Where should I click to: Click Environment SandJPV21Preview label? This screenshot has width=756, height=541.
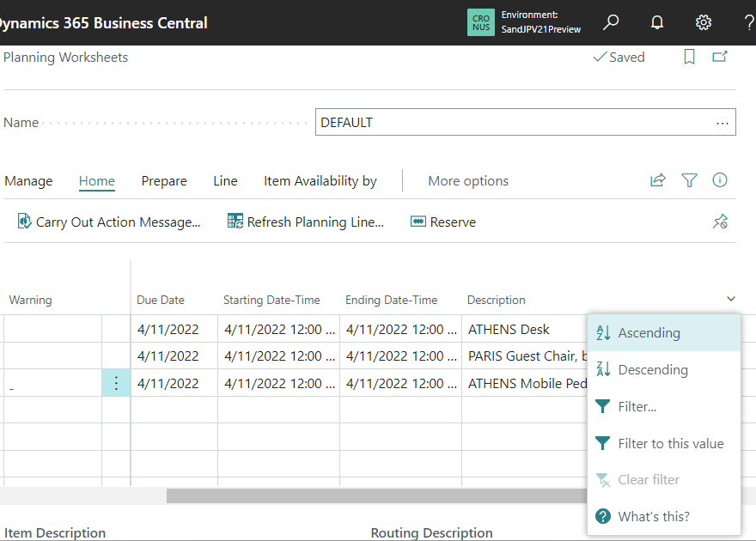[541, 22]
